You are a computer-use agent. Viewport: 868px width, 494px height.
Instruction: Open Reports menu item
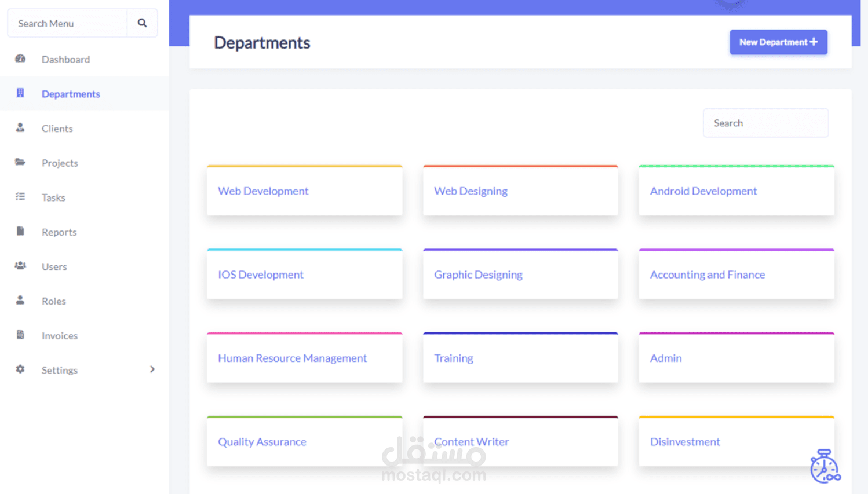click(59, 232)
